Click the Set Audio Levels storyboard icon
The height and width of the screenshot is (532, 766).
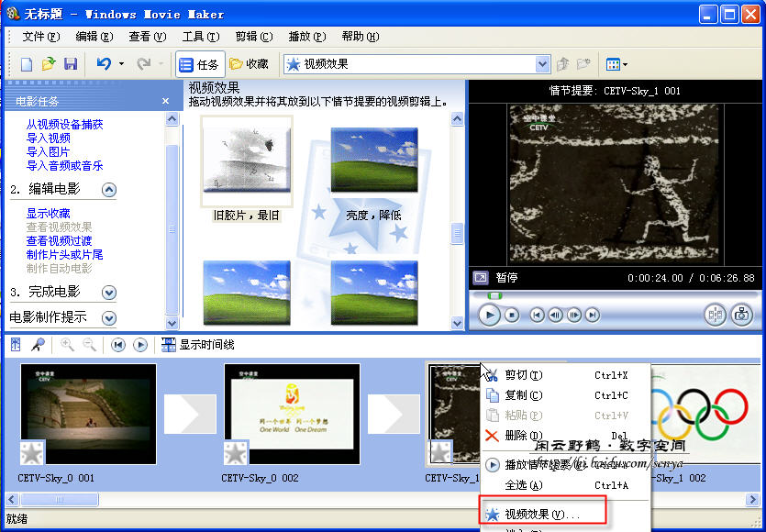(x=16, y=345)
